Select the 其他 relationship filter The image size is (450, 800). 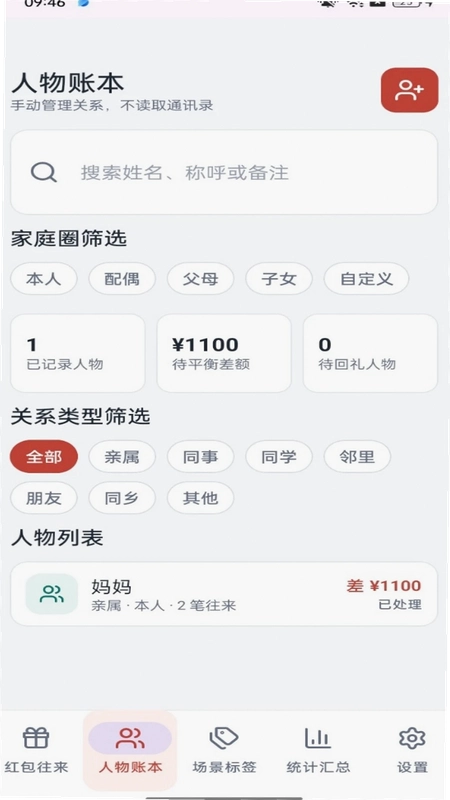(x=201, y=498)
